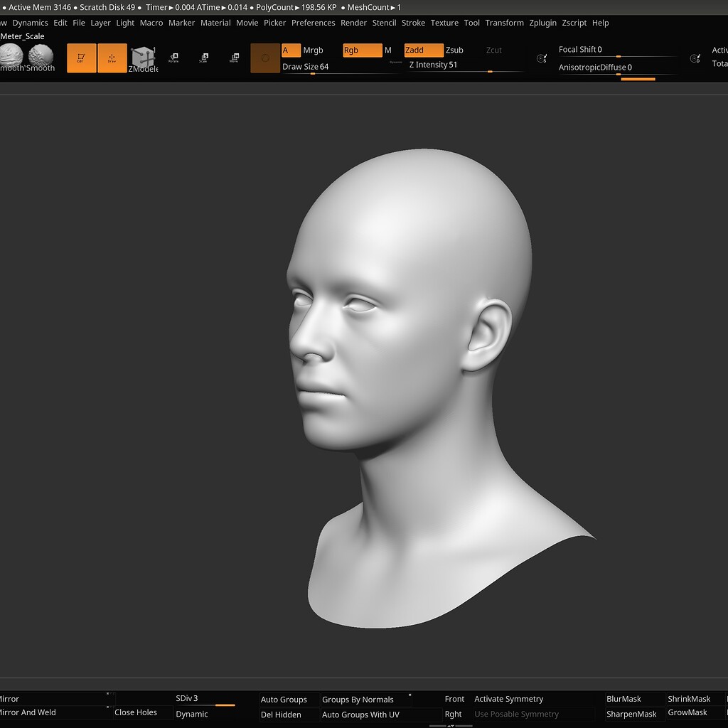Select the Draw tool icon
728x728 pixels.
pyautogui.click(x=112, y=58)
